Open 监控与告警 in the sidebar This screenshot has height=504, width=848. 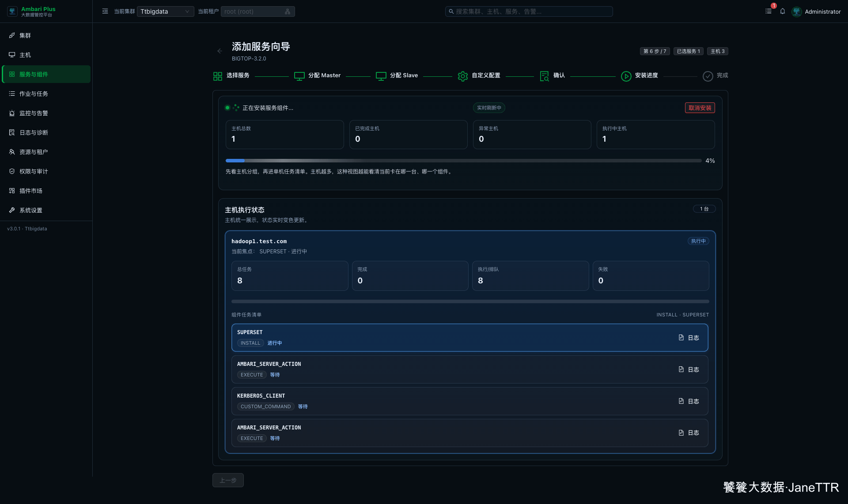click(46, 113)
